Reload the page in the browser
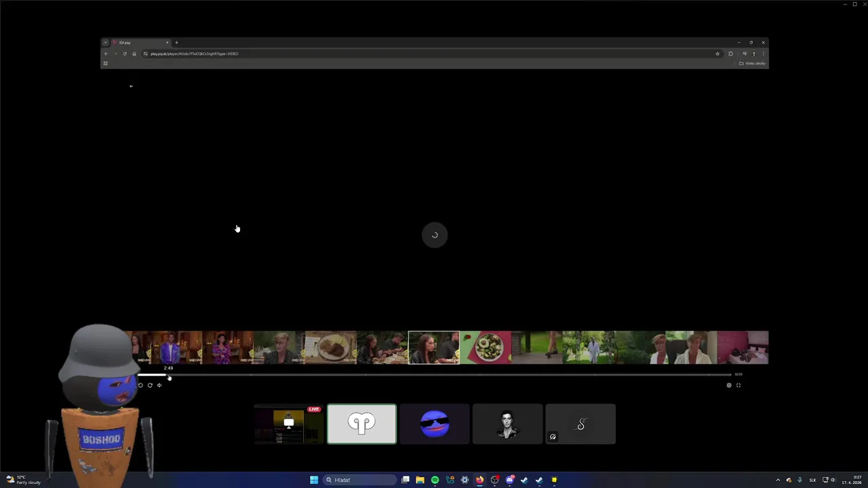 pos(125,54)
